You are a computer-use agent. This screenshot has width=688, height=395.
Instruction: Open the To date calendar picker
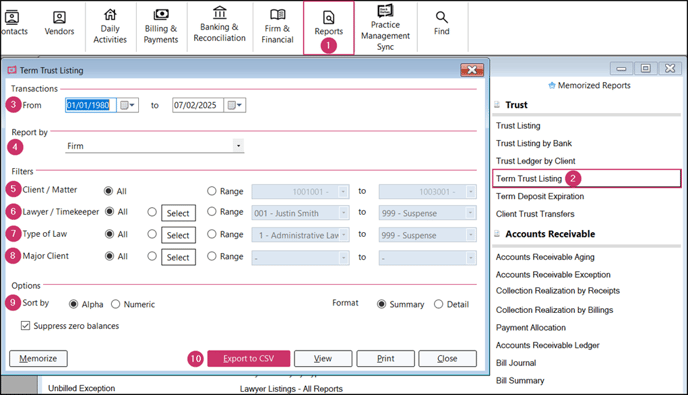coord(235,105)
